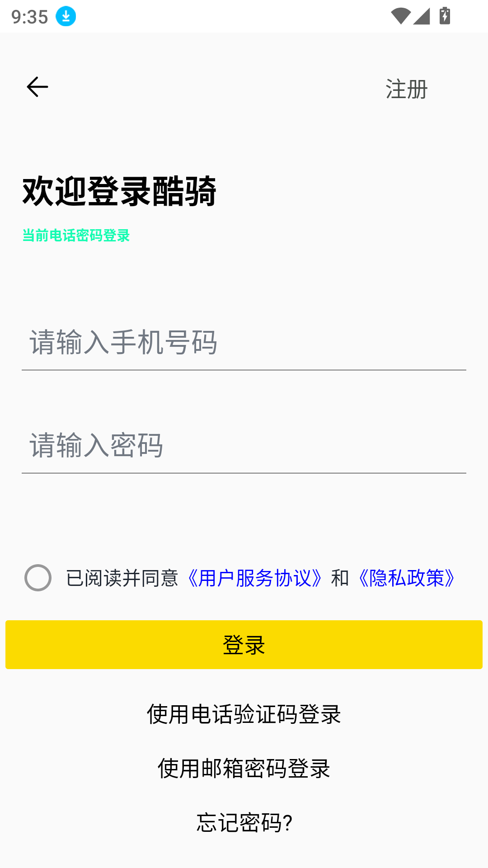Tap the back arrow icon
Image resolution: width=488 pixels, height=868 pixels.
(38, 87)
